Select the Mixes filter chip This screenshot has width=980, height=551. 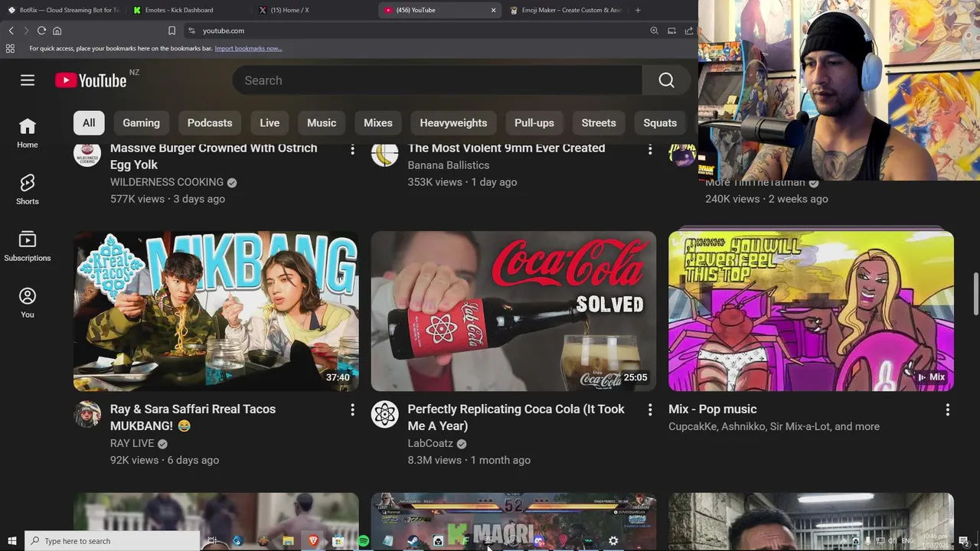click(378, 122)
